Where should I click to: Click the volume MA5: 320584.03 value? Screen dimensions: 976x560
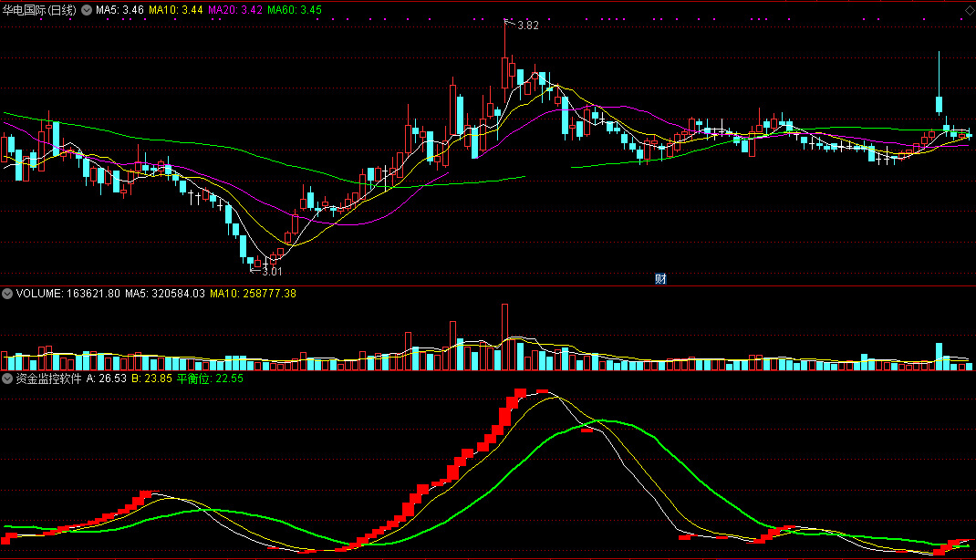pyautogui.click(x=165, y=294)
